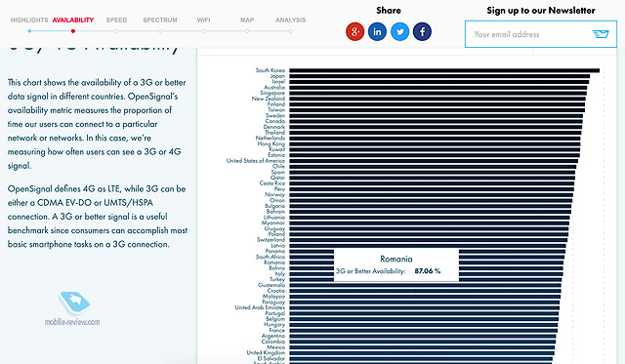Click the mobile-review.com logo watermark

72,309
